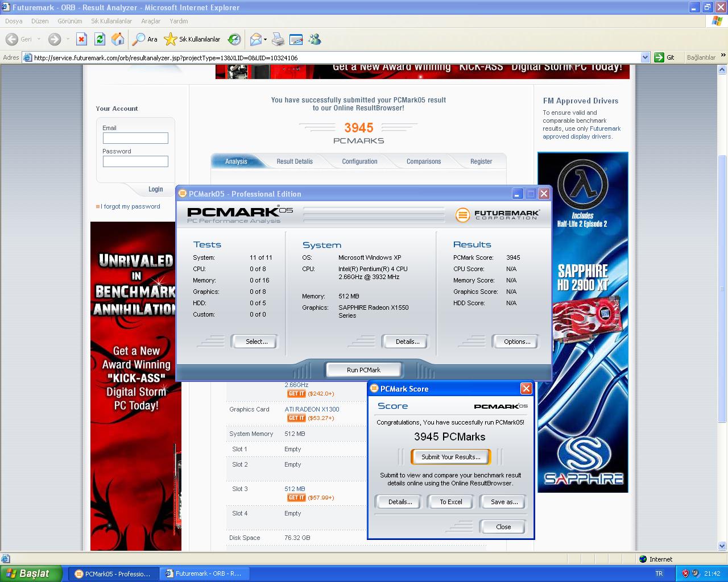Expand the Mail icon dropdown arrow
The height and width of the screenshot is (582, 728).
[265, 39]
